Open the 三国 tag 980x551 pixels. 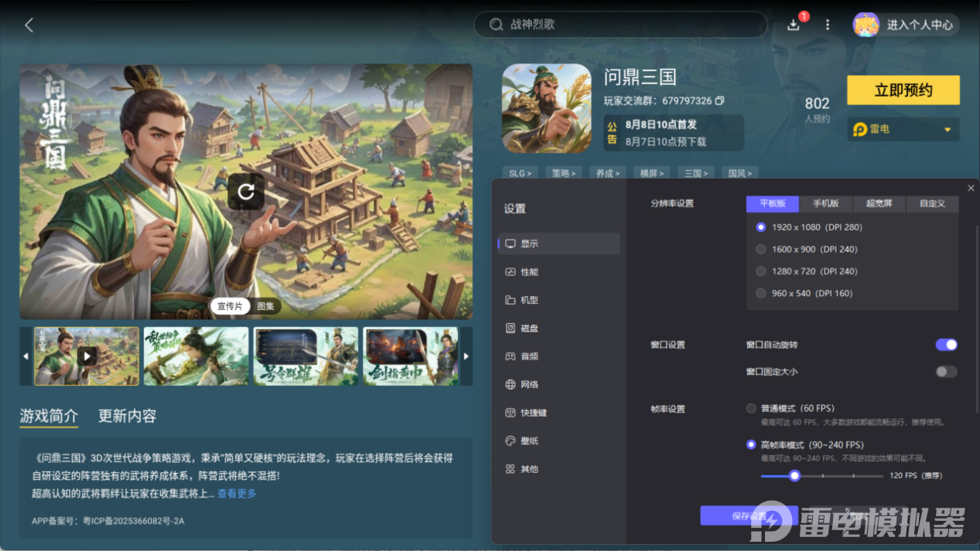click(x=695, y=173)
